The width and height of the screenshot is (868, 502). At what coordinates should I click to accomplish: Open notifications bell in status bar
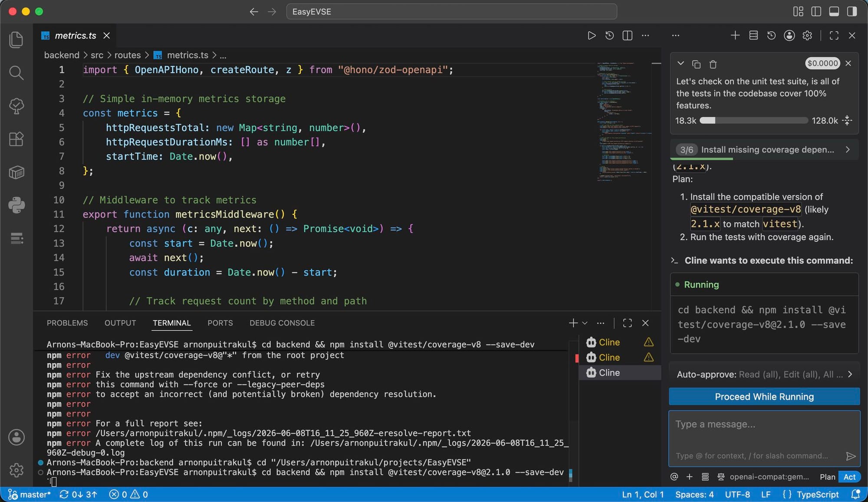click(856, 494)
